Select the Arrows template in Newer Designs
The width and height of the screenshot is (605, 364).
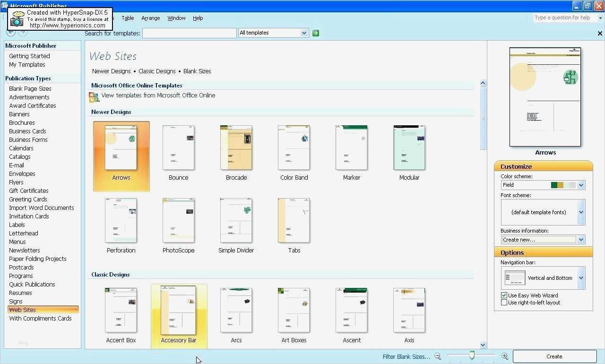[x=121, y=156]
